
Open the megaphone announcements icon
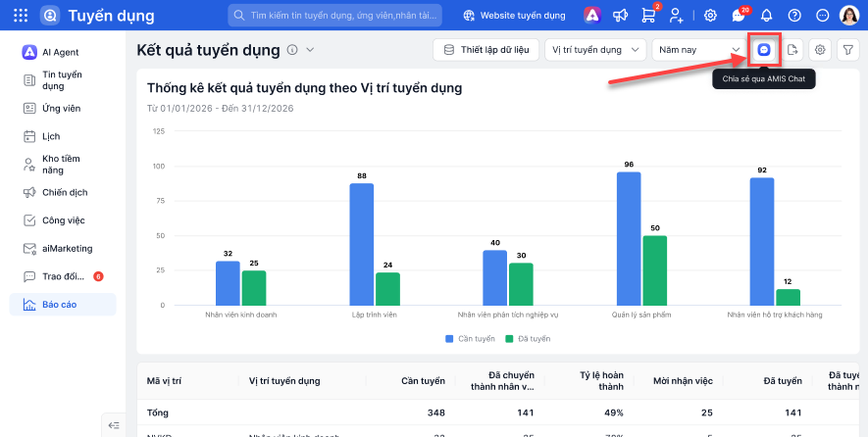click(x=620, y=16)
